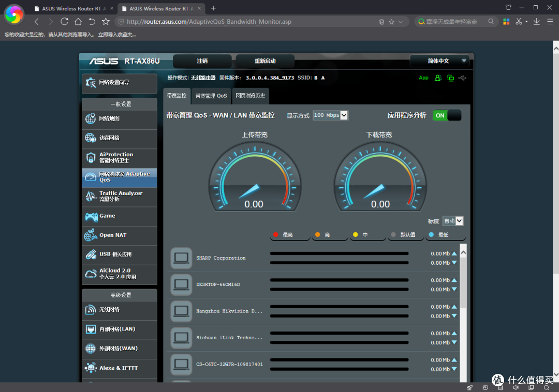Click the CS-C6TC-32WFR device icon
This screenshot has height=392, width=559.
(x=181, y=364)
